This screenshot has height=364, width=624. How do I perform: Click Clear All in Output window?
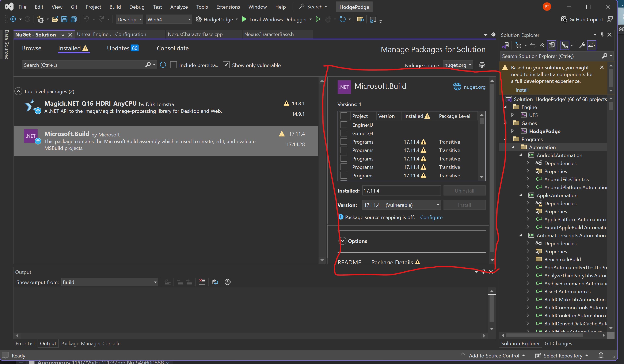[202, 282]
